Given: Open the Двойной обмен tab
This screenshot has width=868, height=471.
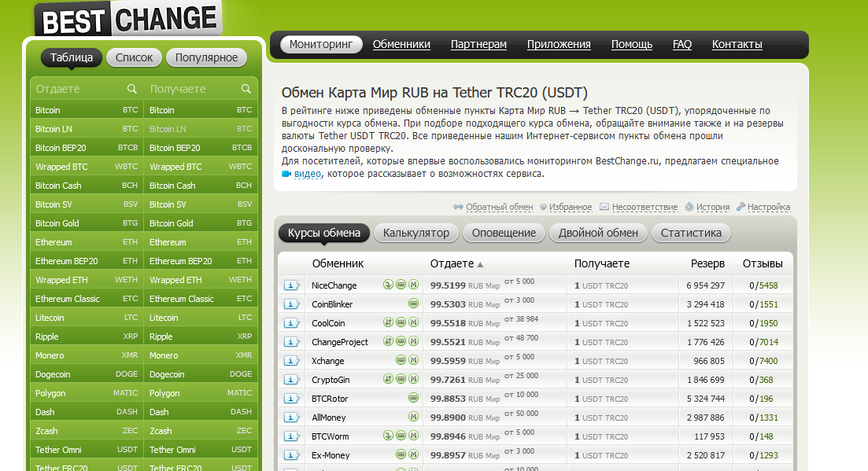Looking at the screenshot, I should [598, 233].
